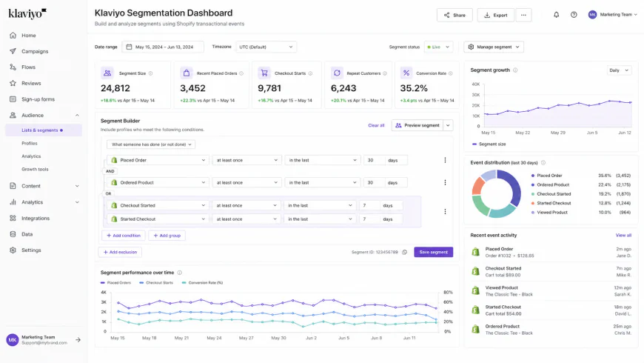The height and width of the screenshot is (363, 644).
Task: Click the Checkout Starts cart icon
Action: click(264, 73)
